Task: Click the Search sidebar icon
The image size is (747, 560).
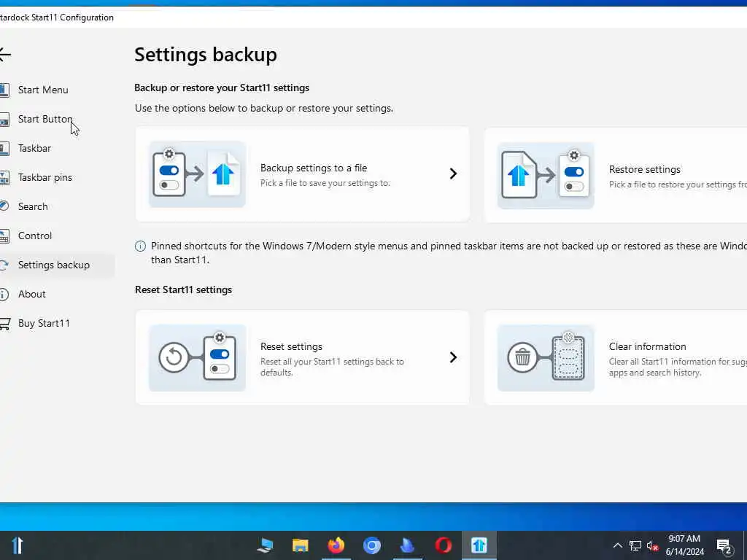Action: pos(4,206)
